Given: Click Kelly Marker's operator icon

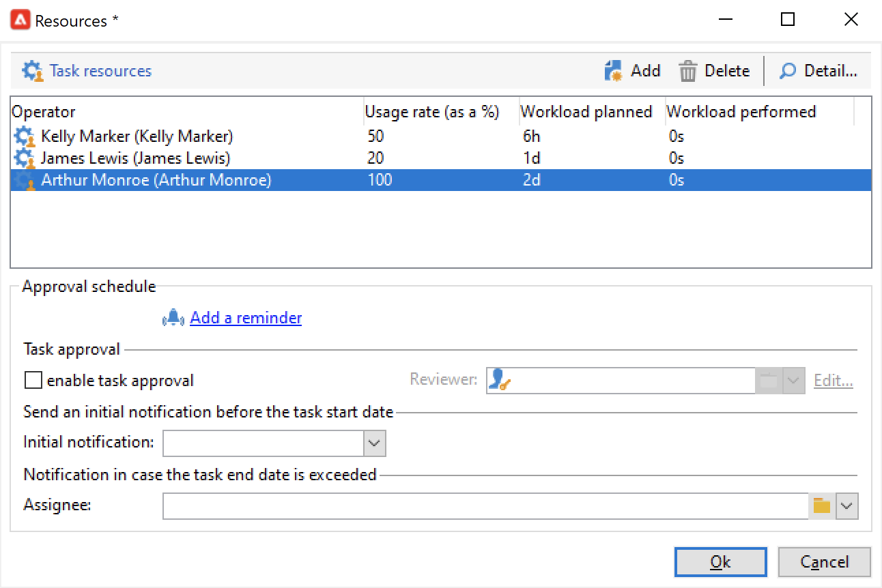Looking at the screenshot, I should coord(25,136).
